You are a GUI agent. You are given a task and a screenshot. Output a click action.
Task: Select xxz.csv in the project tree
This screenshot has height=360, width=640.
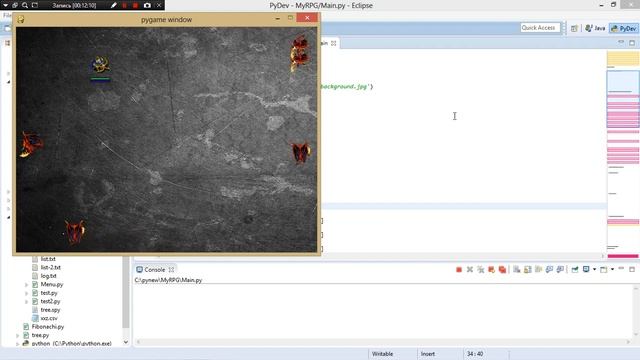(49, 318)
